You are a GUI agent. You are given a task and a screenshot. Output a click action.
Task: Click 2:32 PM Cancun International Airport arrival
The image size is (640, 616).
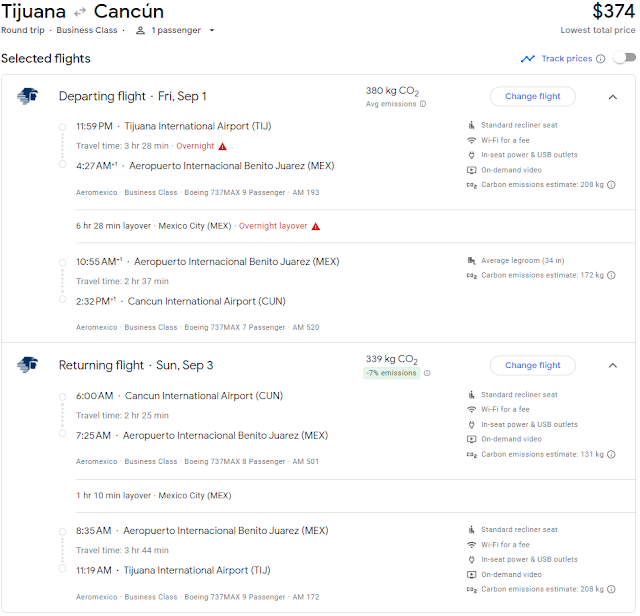tap(182, 302)
